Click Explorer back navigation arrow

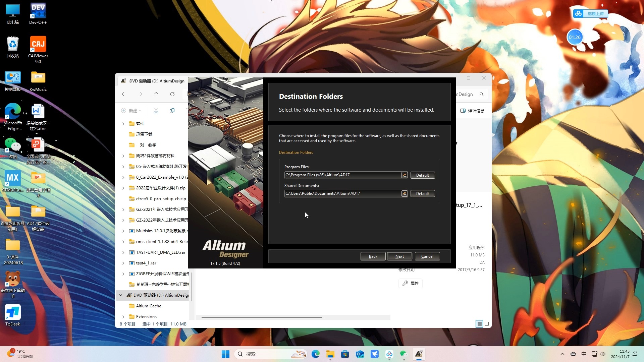point(124,94)
